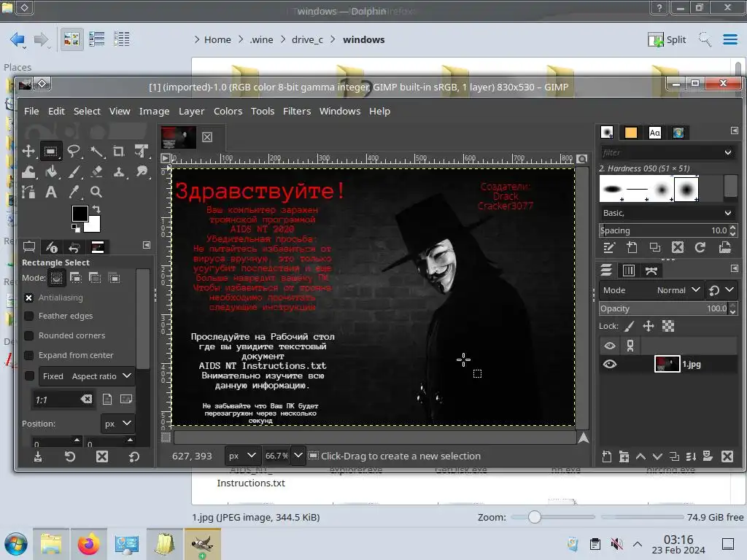
Task: Toggle the Fixed aspect ratio checkbox
Action: point(29,376)
